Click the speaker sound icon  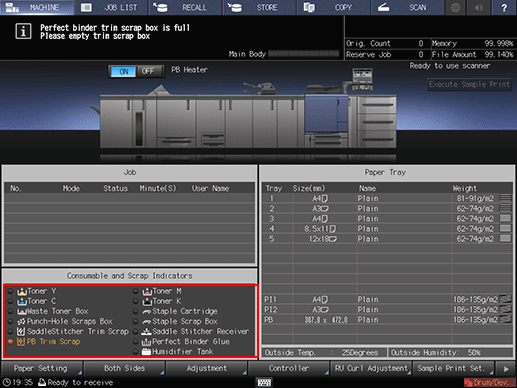(479, 7)
